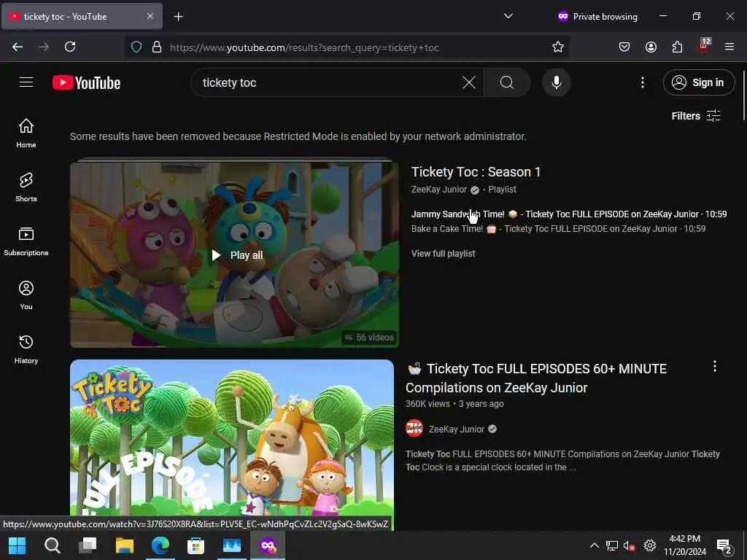Open the YouTube guide hamburger menu
This screenshot has width=747, height=560.
pos(26,82)
